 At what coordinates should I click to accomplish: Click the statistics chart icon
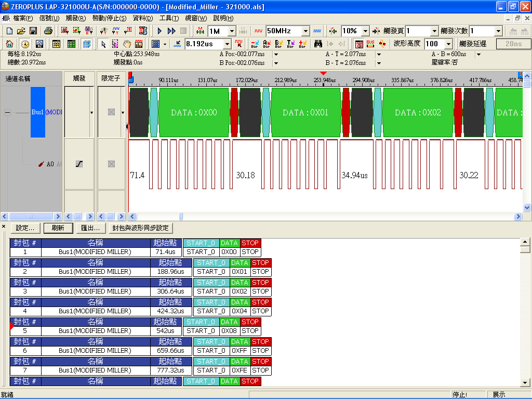[139, 44]
